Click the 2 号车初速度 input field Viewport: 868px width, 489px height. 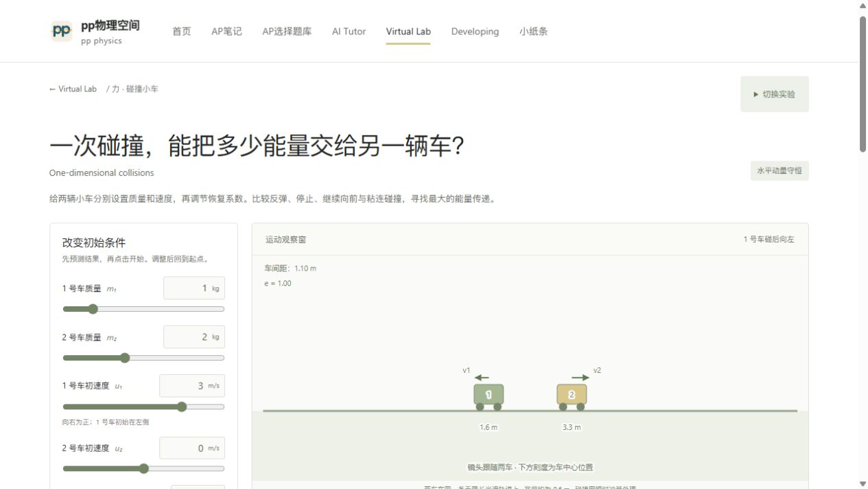coord(192,448)
